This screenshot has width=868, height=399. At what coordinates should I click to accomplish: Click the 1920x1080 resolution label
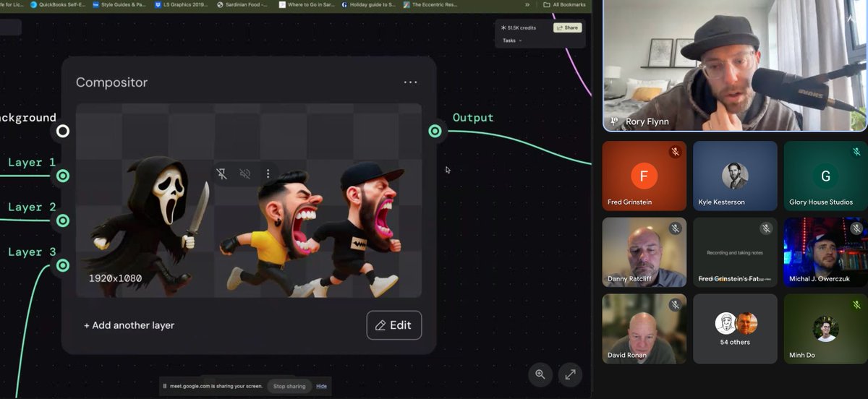point(115,278)
